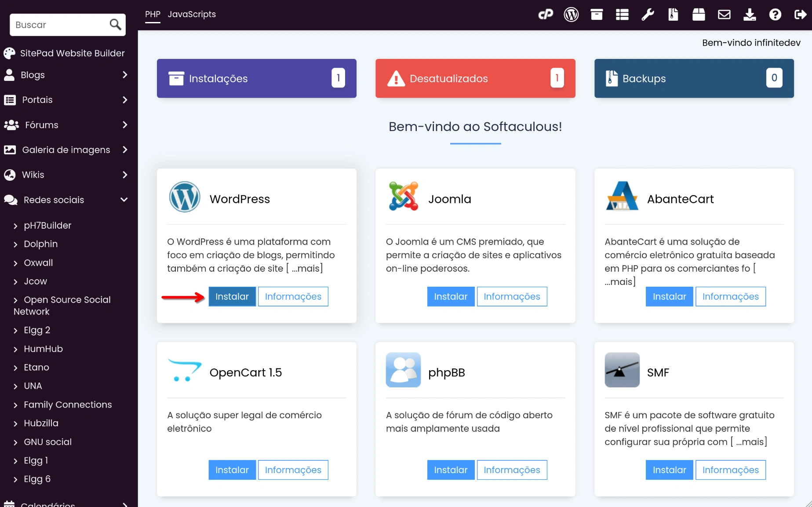Image resolution: width=812 pixels, height=507 pixels.
Task: Open SitePad Website Builder
Action: [72, 53]
